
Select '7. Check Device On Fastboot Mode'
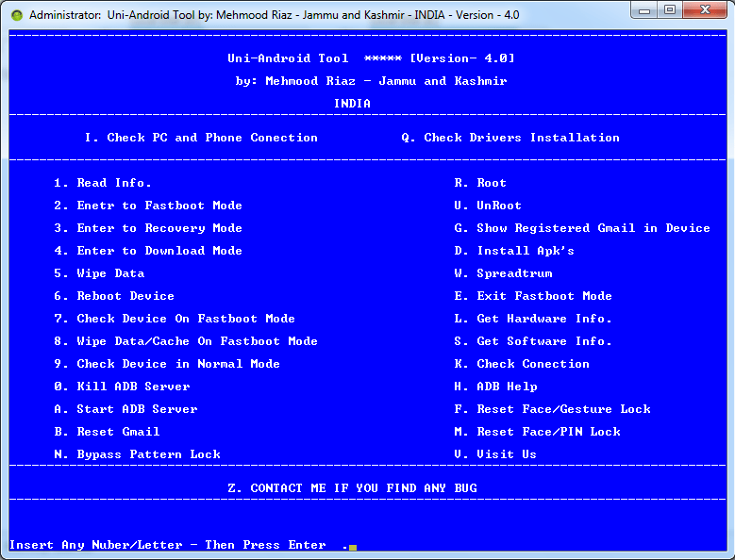(x=175, y=319)
